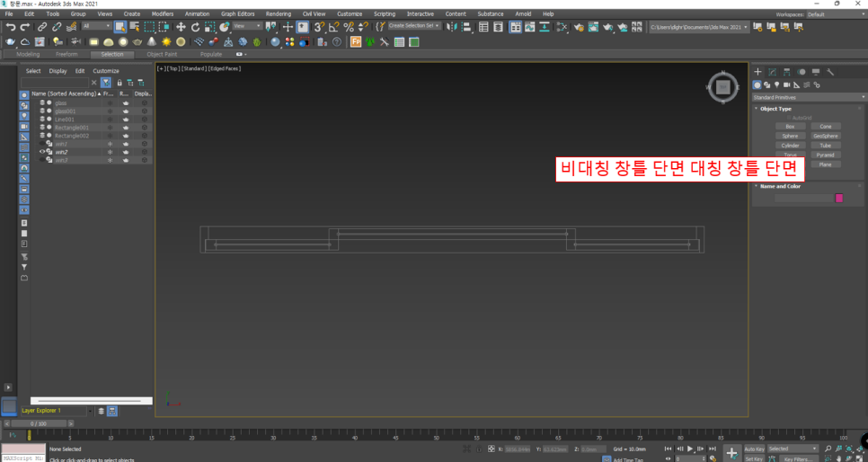Click the object color swatch
This screenshot has height=462, width=868.
(838, 199)
